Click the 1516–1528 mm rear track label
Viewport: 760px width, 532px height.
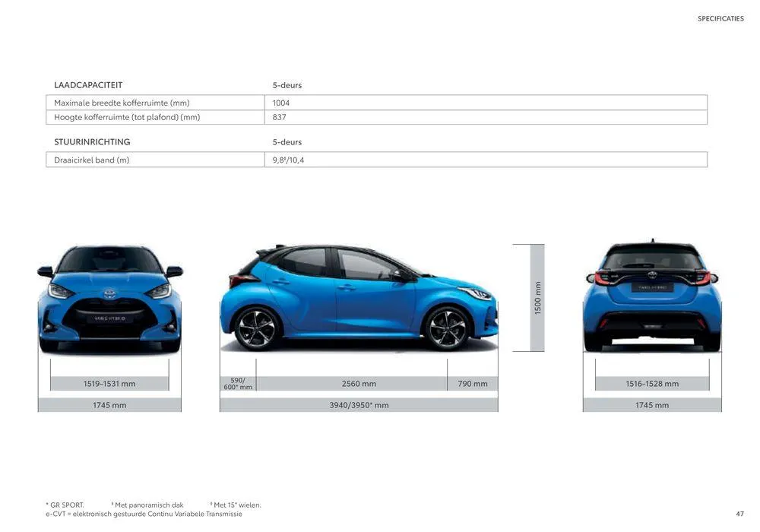click(x=651, y=384)
